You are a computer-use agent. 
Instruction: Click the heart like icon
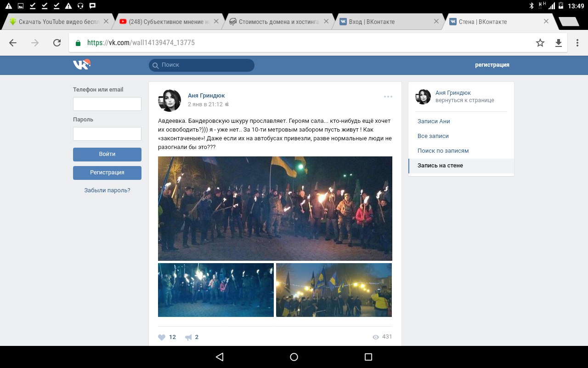[162, 337]
